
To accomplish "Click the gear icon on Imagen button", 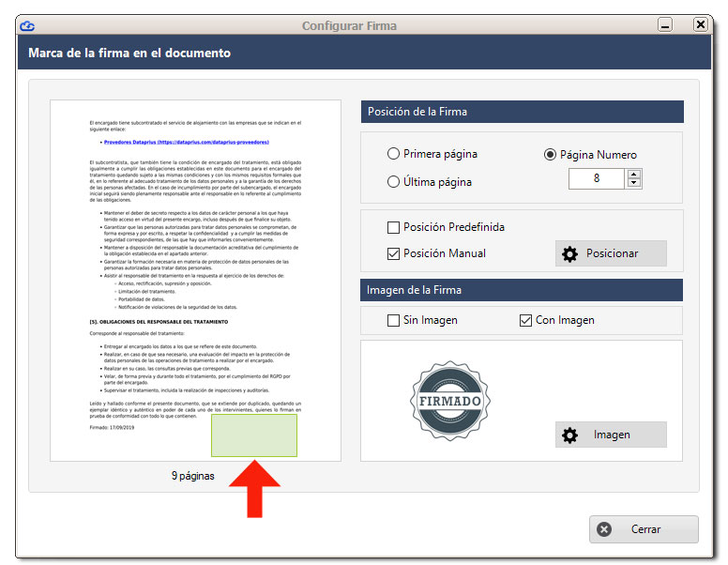I will tap(569, 435).
